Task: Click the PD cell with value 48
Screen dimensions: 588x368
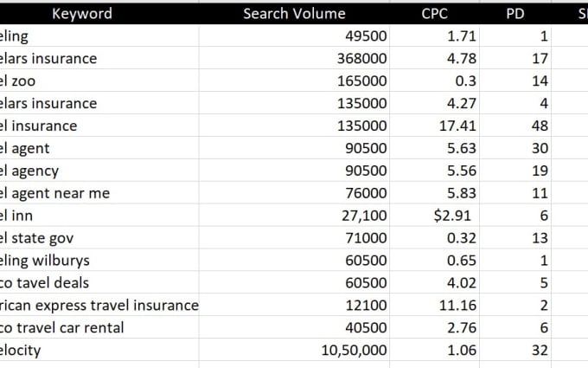Action: [515, 126]
